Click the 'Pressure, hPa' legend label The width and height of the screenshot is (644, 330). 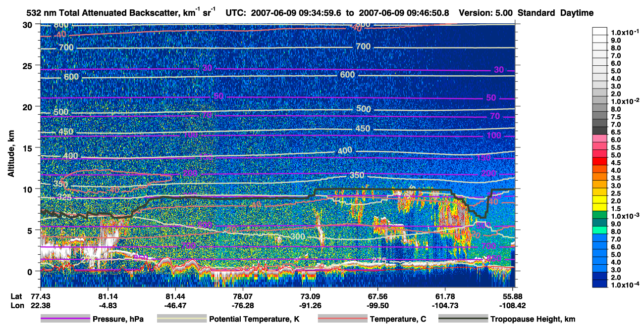click(118, 320)
